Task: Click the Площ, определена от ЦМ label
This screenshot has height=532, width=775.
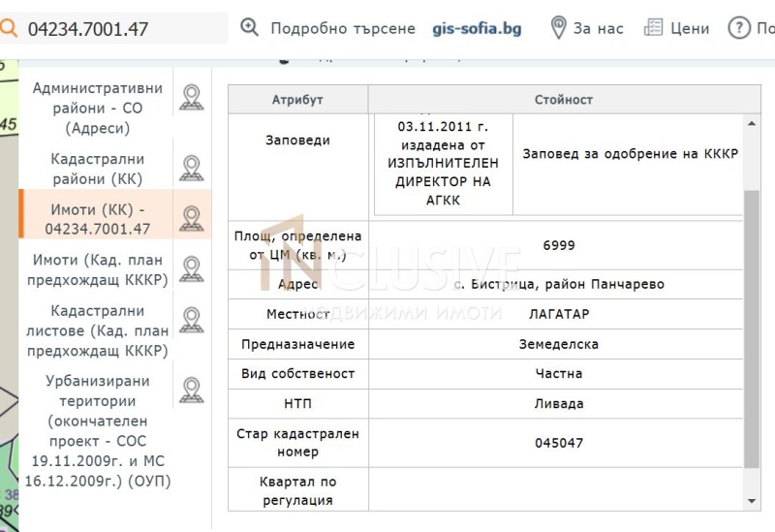Action: pyautogui.click(x=297, y=245)
